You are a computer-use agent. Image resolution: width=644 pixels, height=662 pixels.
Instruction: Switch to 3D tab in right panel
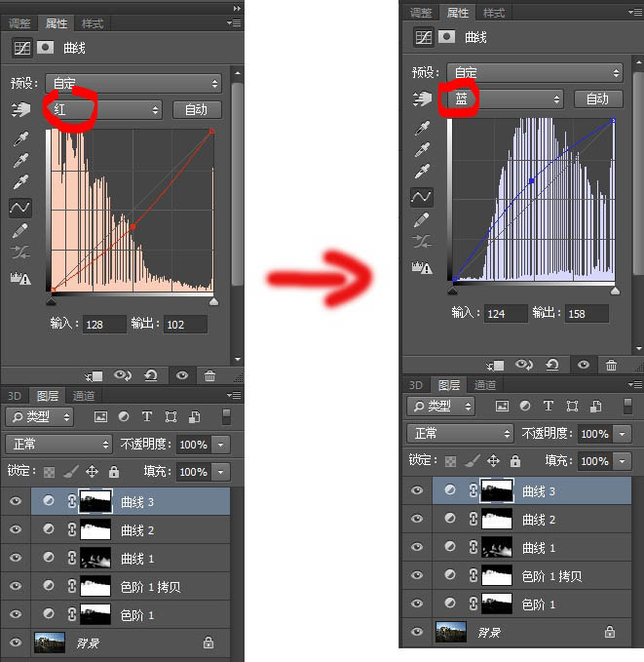416,385
